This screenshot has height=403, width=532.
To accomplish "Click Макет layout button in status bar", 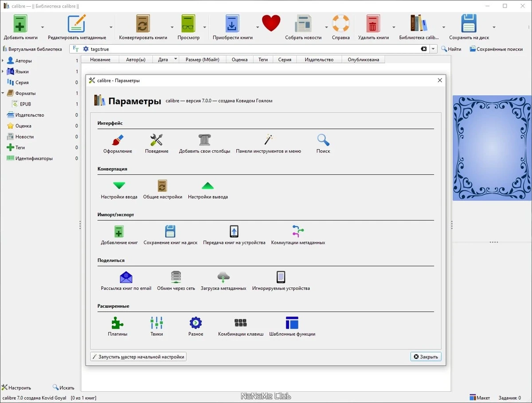I will (x=480, y=398).
